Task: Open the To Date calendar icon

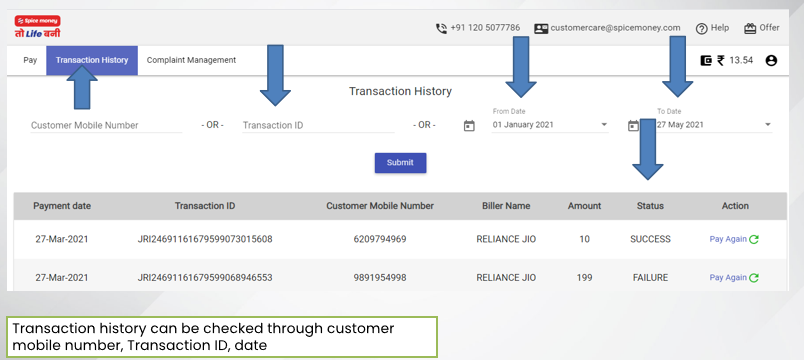Action: click(x=633, y=126)
